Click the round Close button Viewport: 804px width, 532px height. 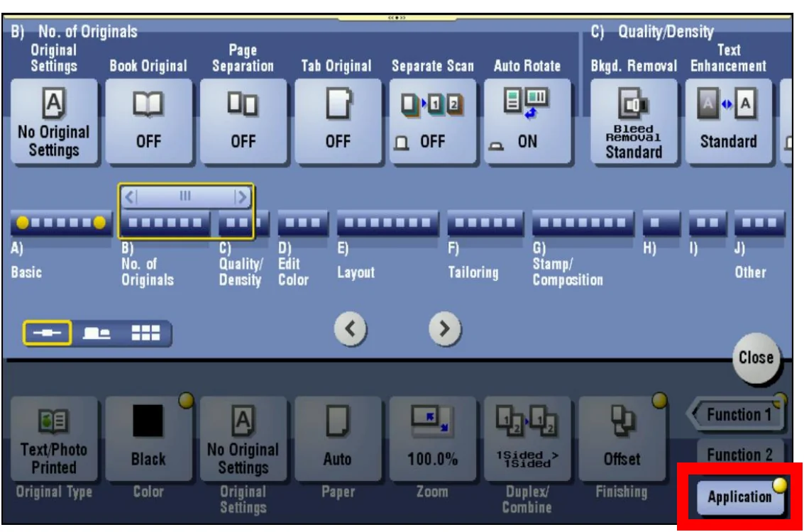click(756, 358)
